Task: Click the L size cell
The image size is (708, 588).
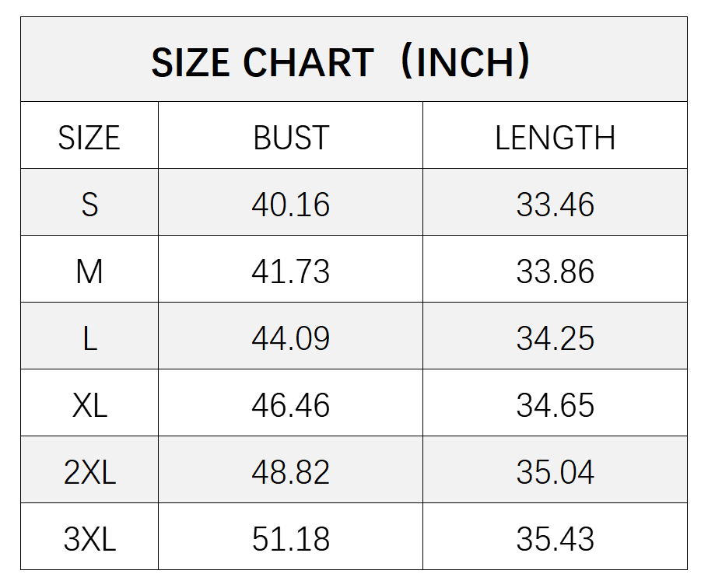Action: 89,338
